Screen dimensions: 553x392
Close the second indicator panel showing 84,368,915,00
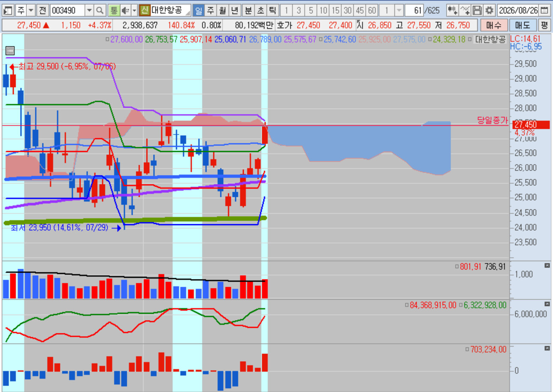(x=547, y=304)
